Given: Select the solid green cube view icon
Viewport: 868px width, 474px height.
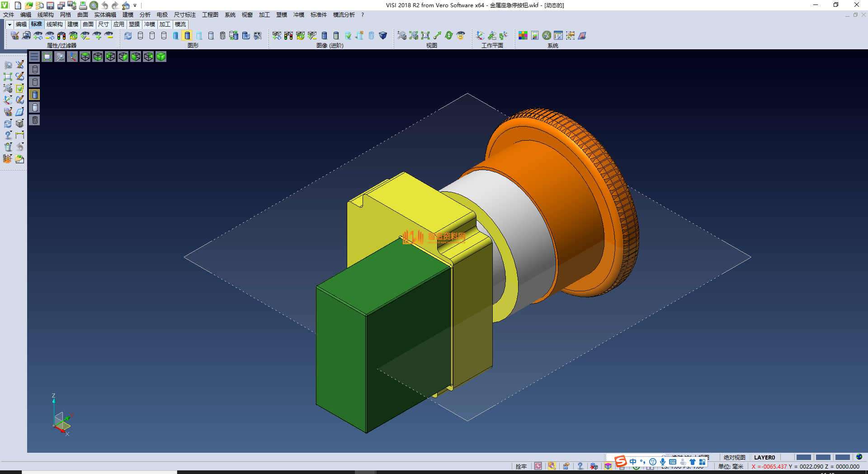Looking at the screenshot, I should coord(161,57).
